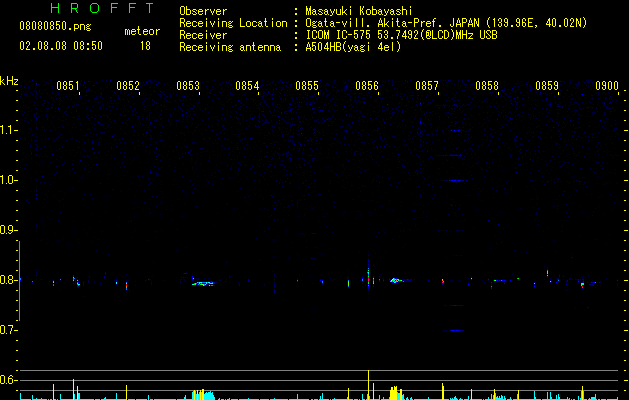Click the date stamp 02.08.08 08:50
The height and width of the screenshot is (400, 629).
(x=61, y=46)
